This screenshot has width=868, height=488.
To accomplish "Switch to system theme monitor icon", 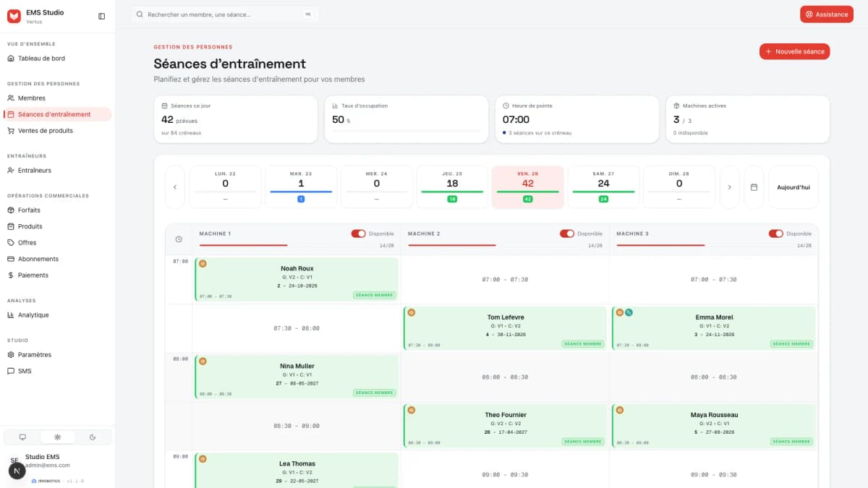I will (22, 437).
